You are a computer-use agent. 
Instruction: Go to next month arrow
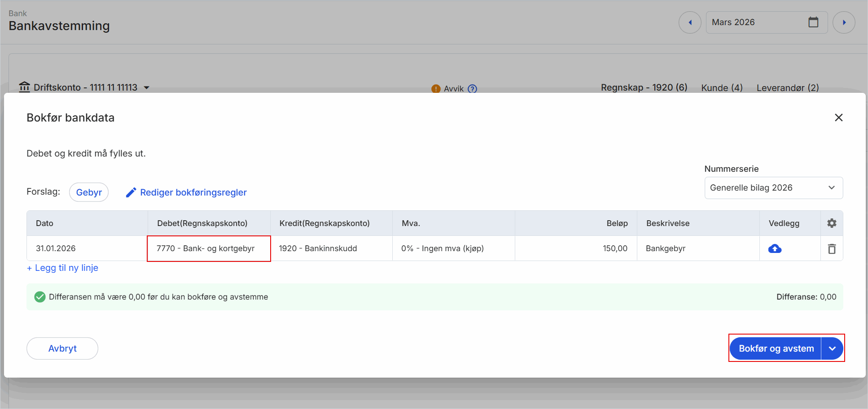(x=844, y=22)
